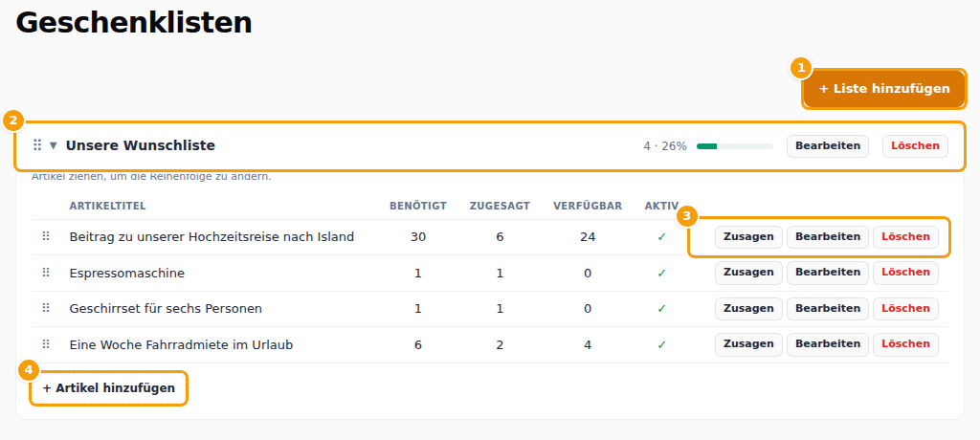980x440 pixels.
Task: Click the active checkmark in the Fahrradmiete row
Action: [x=662, y=344]
